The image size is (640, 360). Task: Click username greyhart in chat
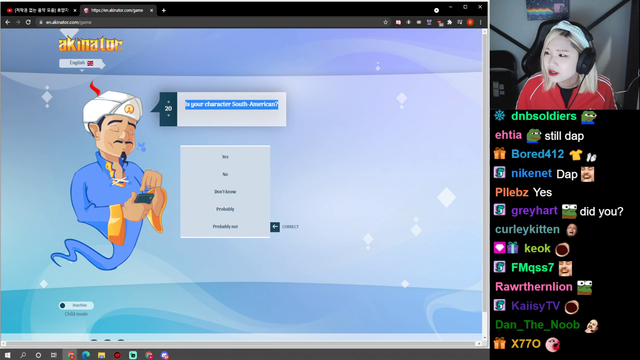point(534,211)
